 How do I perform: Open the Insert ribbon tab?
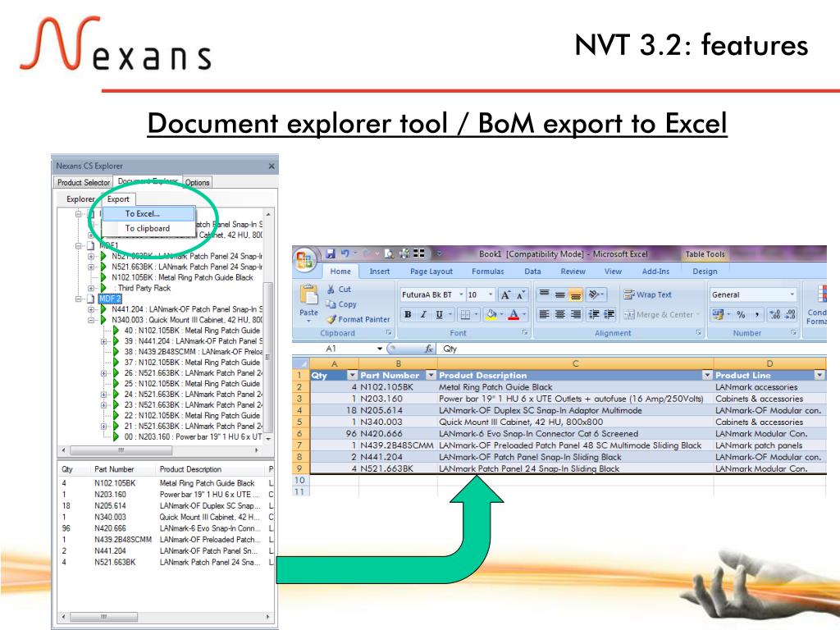coord(379,272)
